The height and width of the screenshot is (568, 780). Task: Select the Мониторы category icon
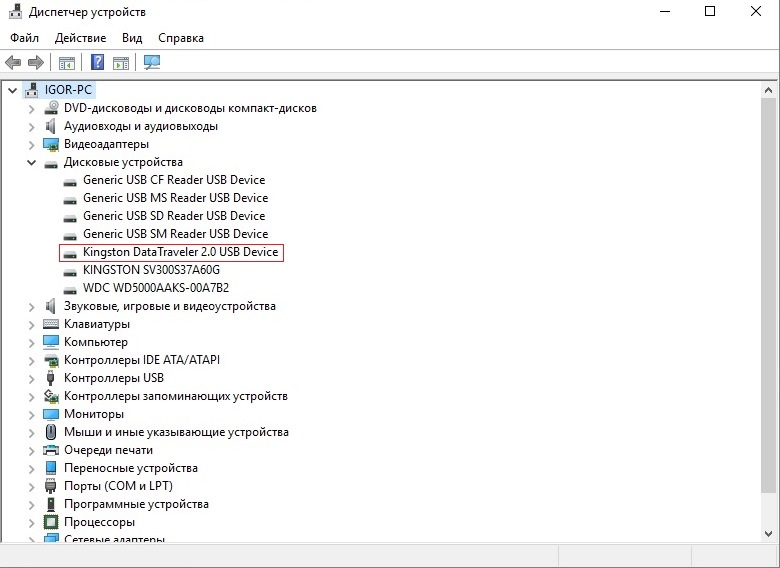pyautogui.click(x=51, y=414)
